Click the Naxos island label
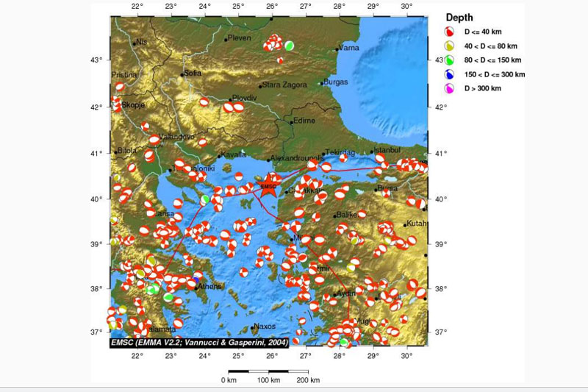The image size is (588, 392). click(264, 327)
